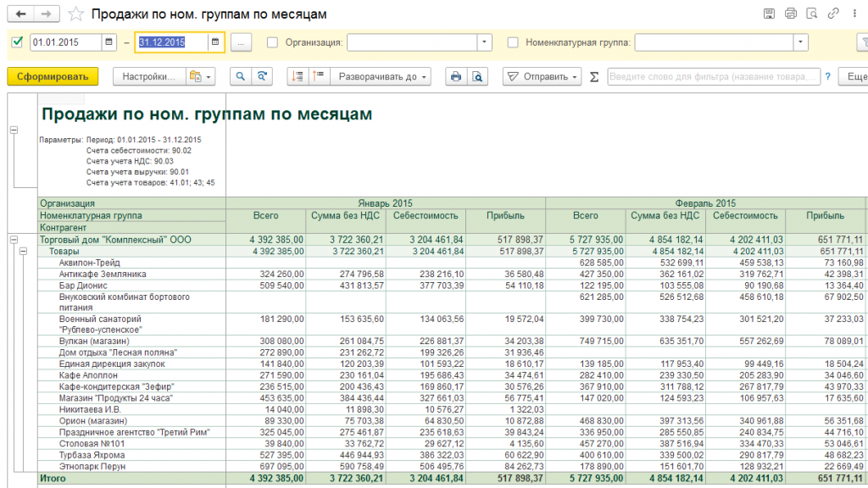868x488 pixels.
Task: Open the end date calendar picker
Action: (x=214, y=42)
